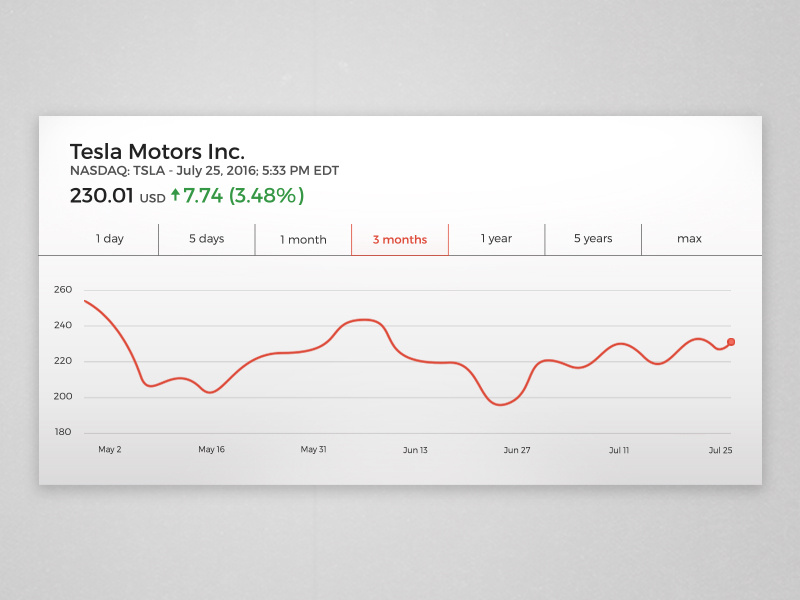Screen dimensions: 800x600
Task: Click the Jun 13 date label
Action: pos(415,450)
